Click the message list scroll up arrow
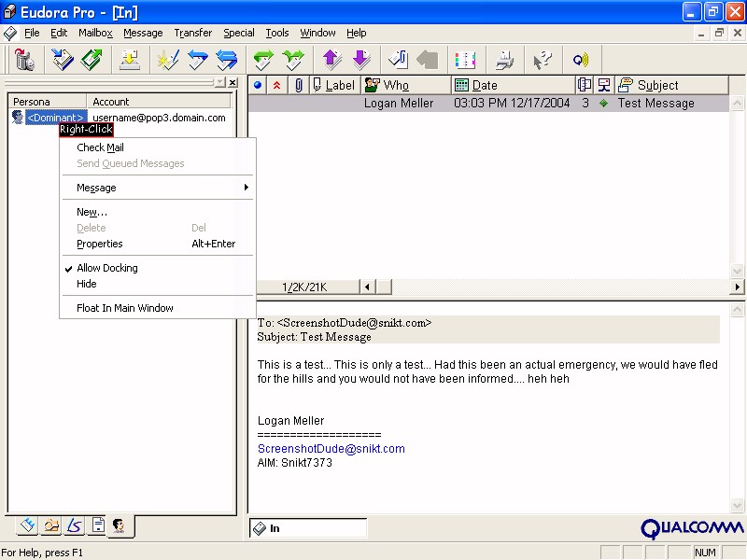This screenshot has width=747, height=560. [x=737, y=103]
